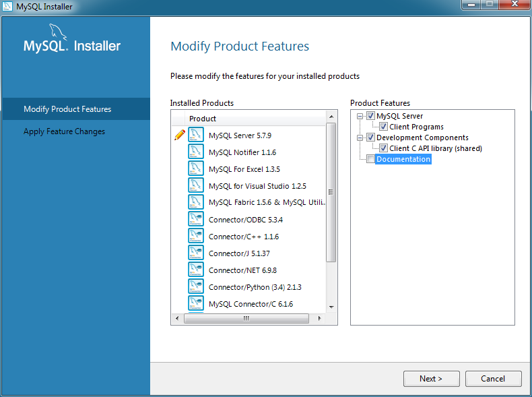Select the Connector/Python (3.4) 2.1.3 row

point(248,286)
